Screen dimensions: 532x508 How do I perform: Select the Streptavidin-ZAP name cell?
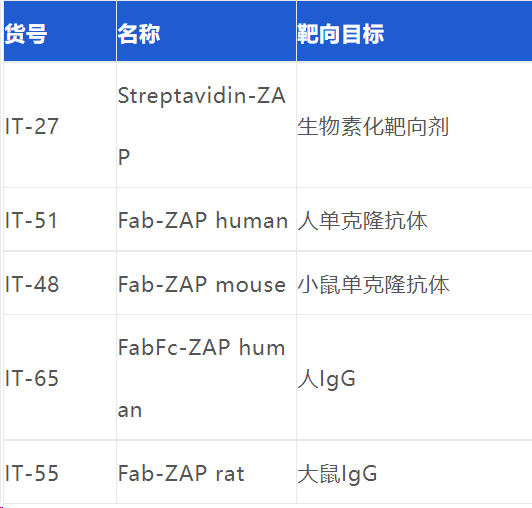[x=206, y=125]
